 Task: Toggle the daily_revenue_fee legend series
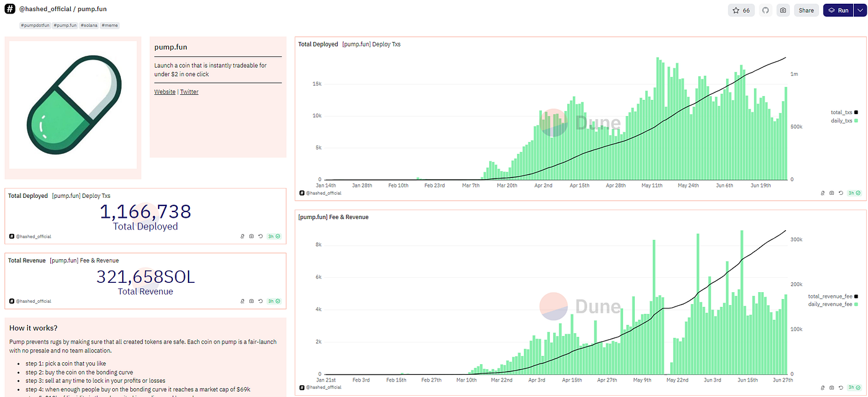pos(834,305)
